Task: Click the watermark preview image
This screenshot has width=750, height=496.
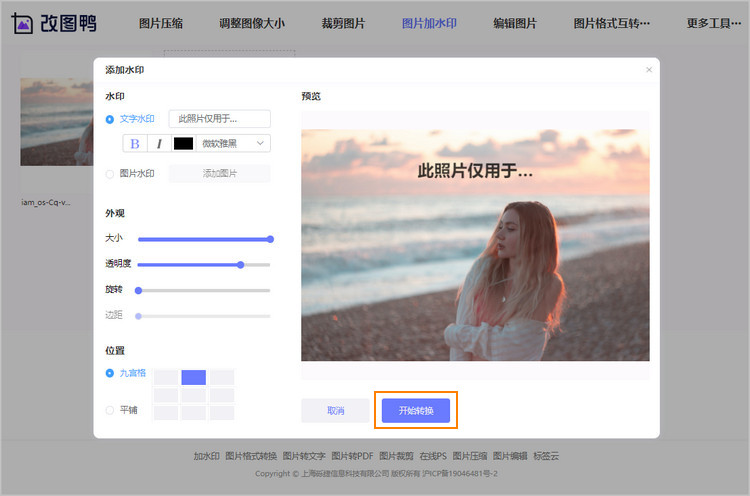Action: [475, 245]
